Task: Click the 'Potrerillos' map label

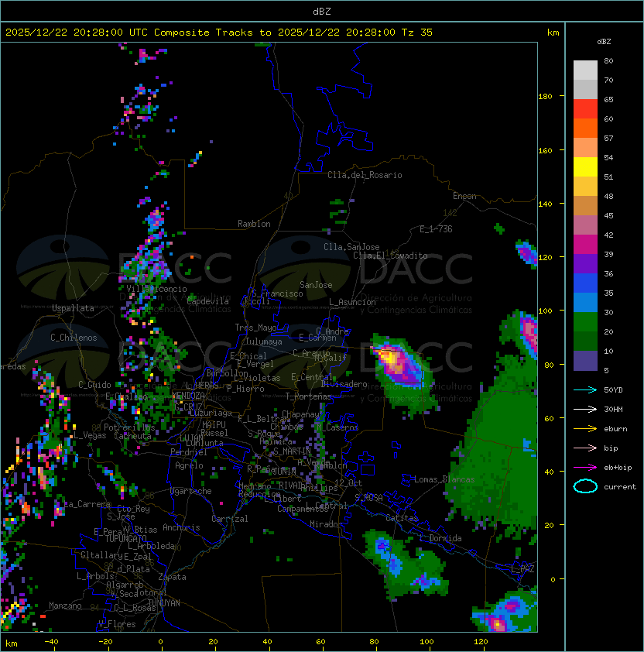Action: tap(129, 427)
